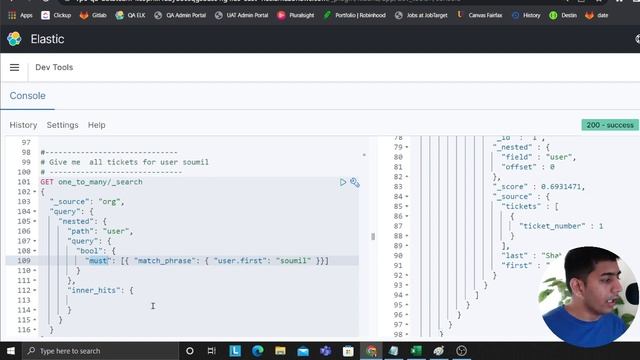
Task: Collapse the "inner_hits" fold at line 112
Action: point(35,291)
